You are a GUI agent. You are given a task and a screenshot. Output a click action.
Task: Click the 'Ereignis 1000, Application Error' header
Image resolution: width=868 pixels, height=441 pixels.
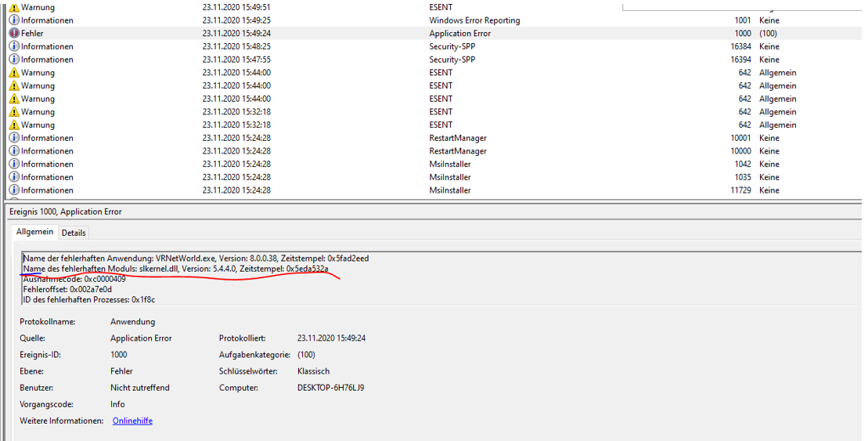[65, 211]
